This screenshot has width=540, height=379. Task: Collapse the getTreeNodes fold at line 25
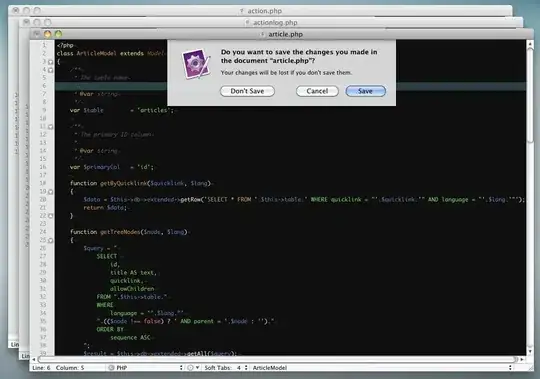click(x=51, y=240)
